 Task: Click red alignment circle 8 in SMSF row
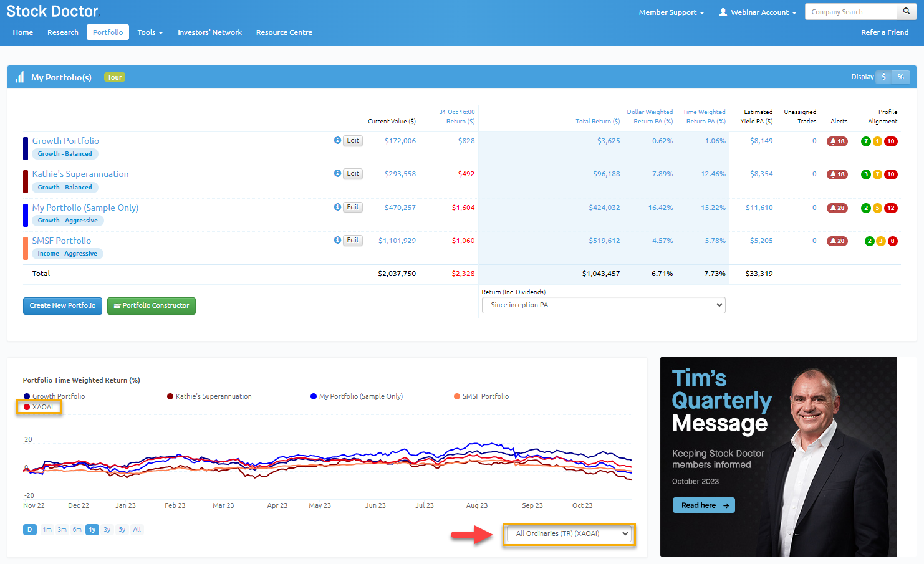[893, 241]
